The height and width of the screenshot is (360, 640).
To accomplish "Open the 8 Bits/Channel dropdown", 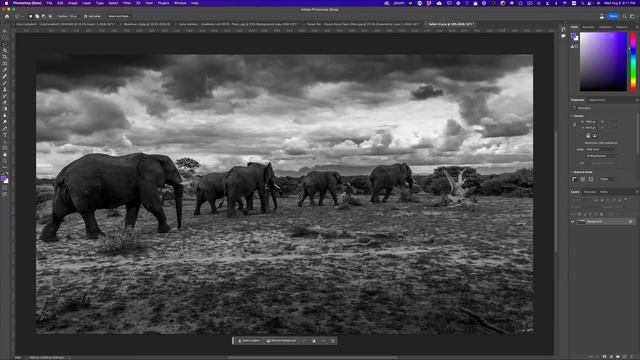I will (x=600, y=156).
